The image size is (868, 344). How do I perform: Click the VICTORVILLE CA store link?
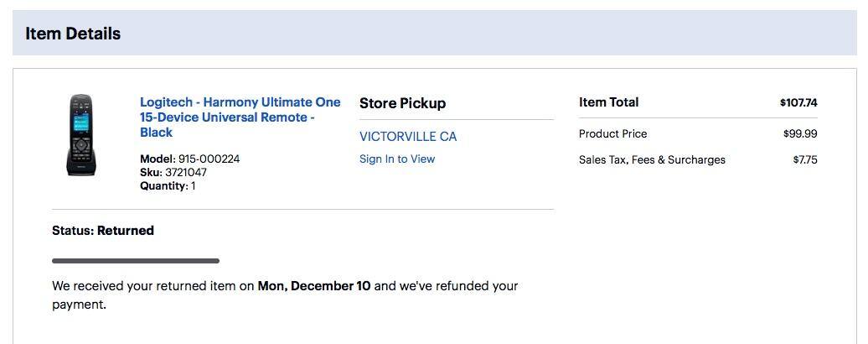[408, 137]
